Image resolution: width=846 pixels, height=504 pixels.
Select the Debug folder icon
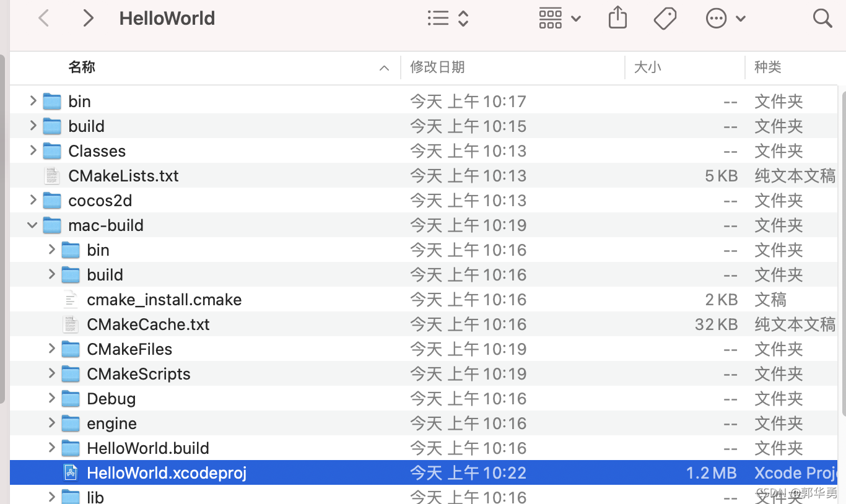[71, 398]
